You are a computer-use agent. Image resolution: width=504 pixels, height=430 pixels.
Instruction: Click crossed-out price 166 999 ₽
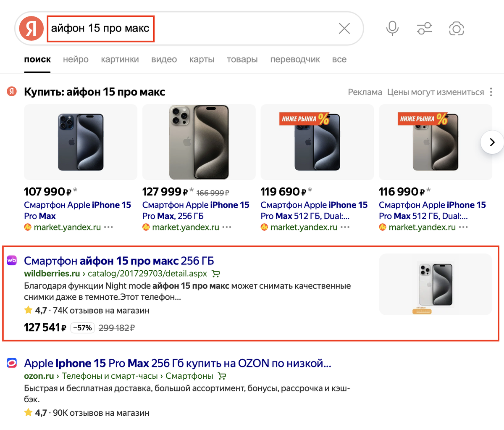(x=213, y=193)
